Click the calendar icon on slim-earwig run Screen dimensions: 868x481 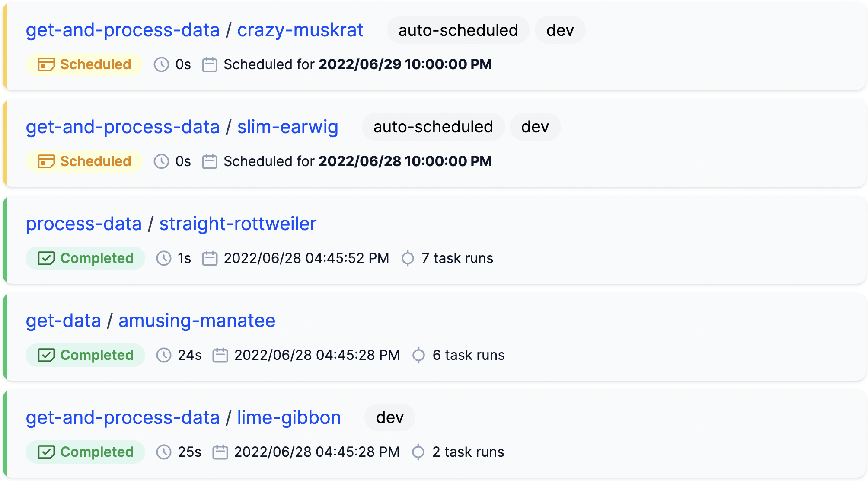pos(210,161)
